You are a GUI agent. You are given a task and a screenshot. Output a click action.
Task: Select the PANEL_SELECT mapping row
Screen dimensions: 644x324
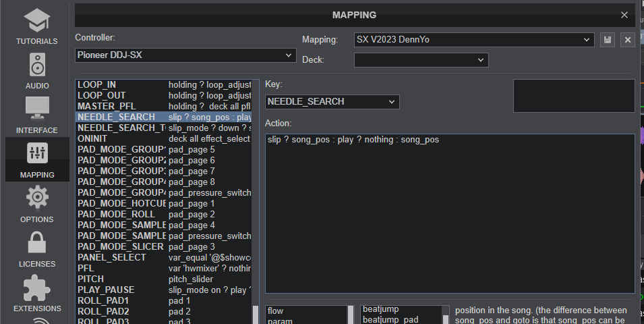pyautogui.click(x=164, y=257)
